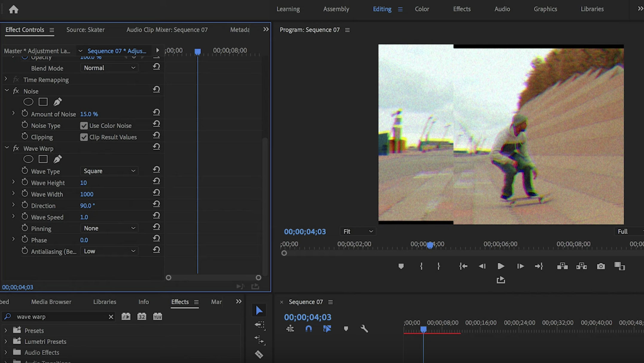
Task: Disable Clip Result Values
Action: pyautogui.click(x=84, y=137)
